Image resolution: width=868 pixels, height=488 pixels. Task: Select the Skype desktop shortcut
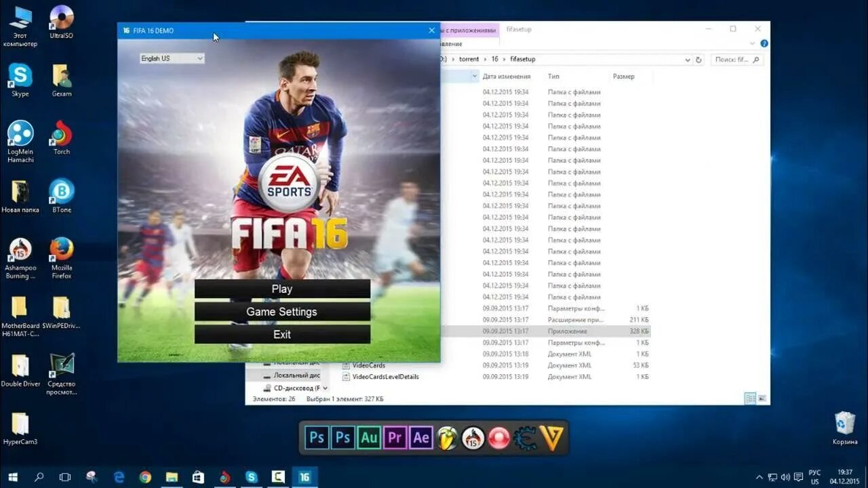tap(20, 80)
